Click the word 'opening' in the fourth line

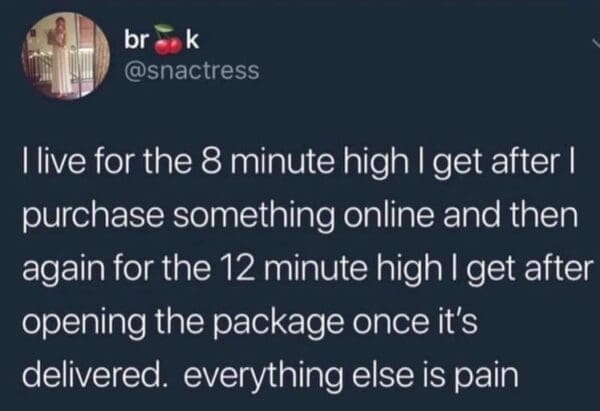coord(84,323)
